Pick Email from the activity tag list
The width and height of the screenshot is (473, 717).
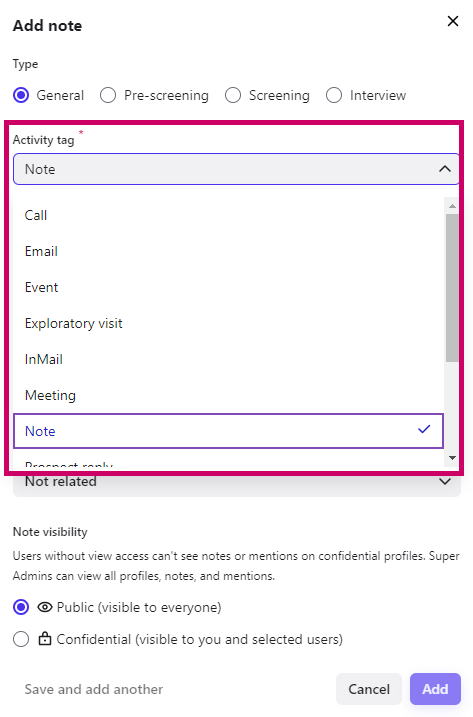click(228, 251)
